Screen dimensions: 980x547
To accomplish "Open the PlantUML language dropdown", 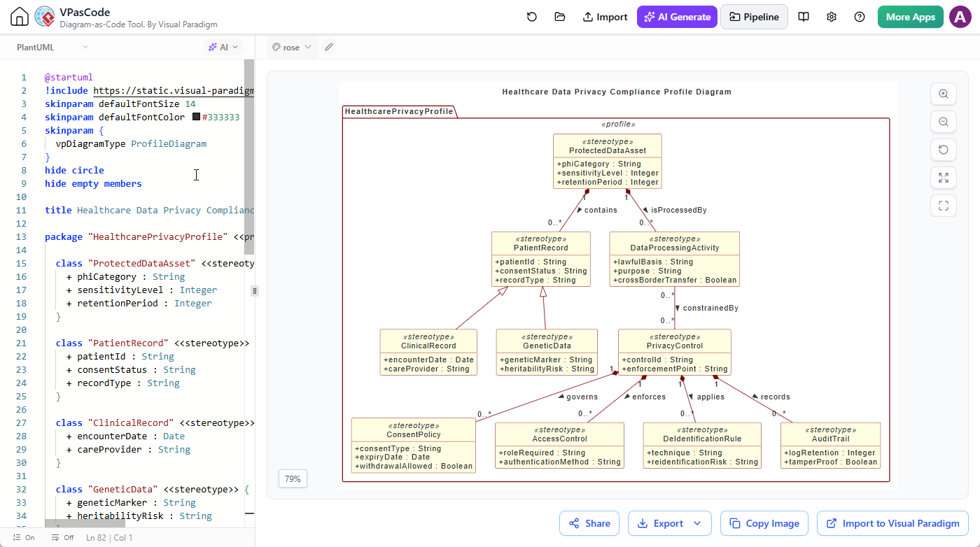I will coord(52,47).
